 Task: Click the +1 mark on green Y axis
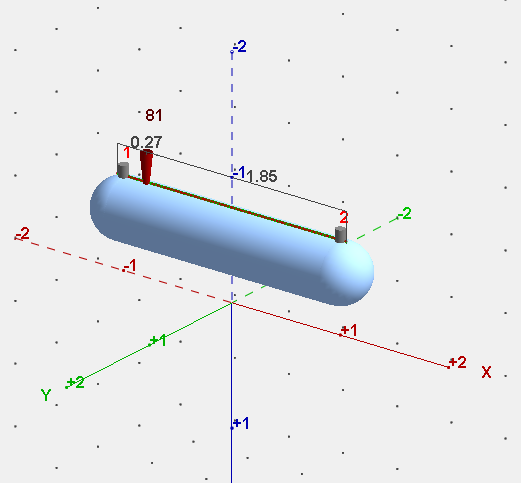coord(158,341)
